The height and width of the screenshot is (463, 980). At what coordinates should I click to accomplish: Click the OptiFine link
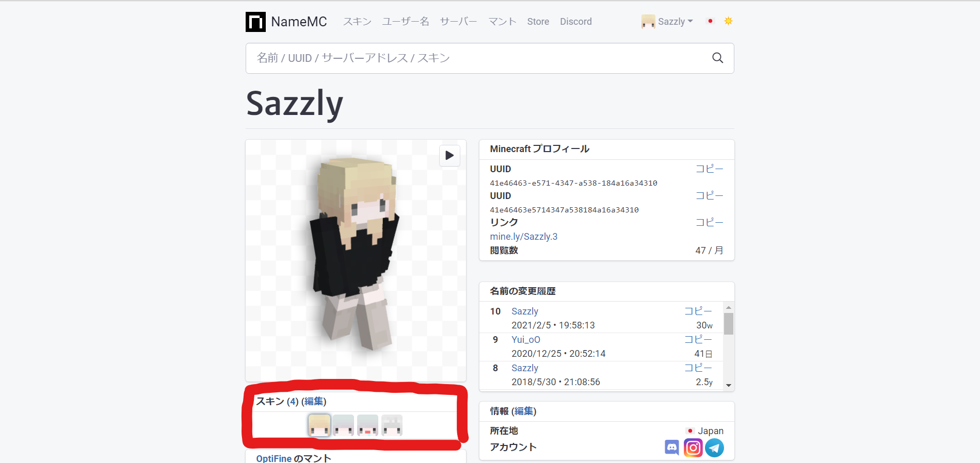coord(274,458)
